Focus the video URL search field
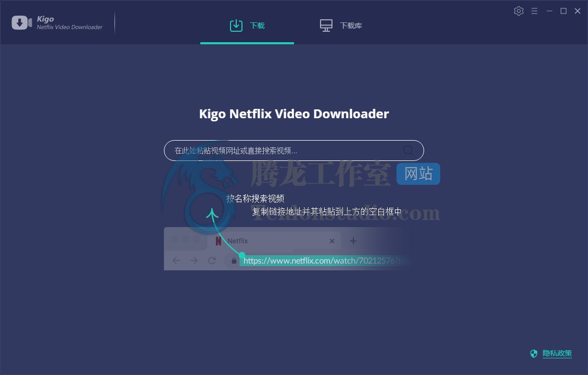The width and height of the screenshot is (588, 375). 293,151
